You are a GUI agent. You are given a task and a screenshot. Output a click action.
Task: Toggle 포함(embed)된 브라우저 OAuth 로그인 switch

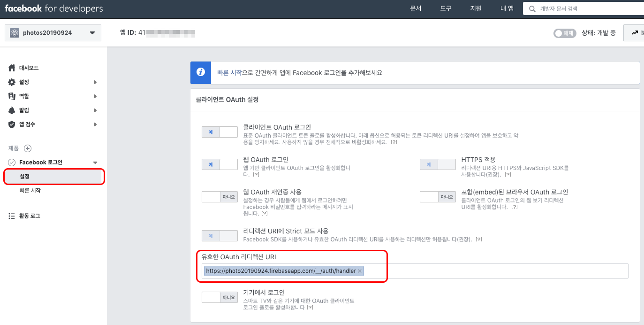(438, 197)
